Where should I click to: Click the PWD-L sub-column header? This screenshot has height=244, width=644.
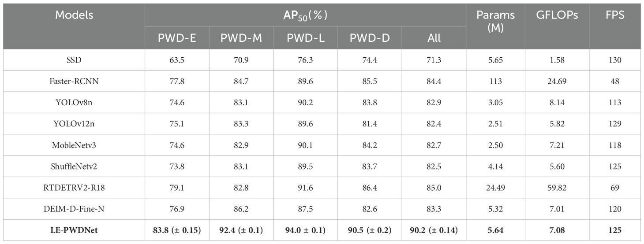coord(305,38)
